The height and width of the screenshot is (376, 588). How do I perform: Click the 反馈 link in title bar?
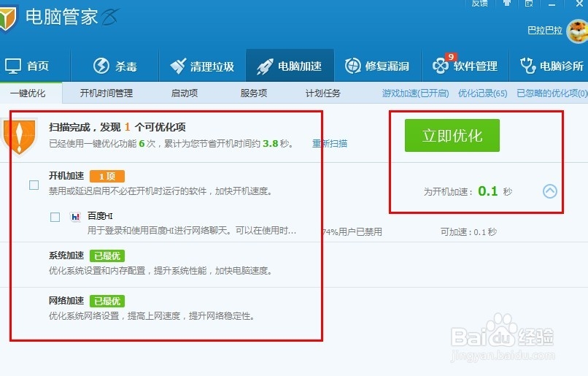pos(479,4)
